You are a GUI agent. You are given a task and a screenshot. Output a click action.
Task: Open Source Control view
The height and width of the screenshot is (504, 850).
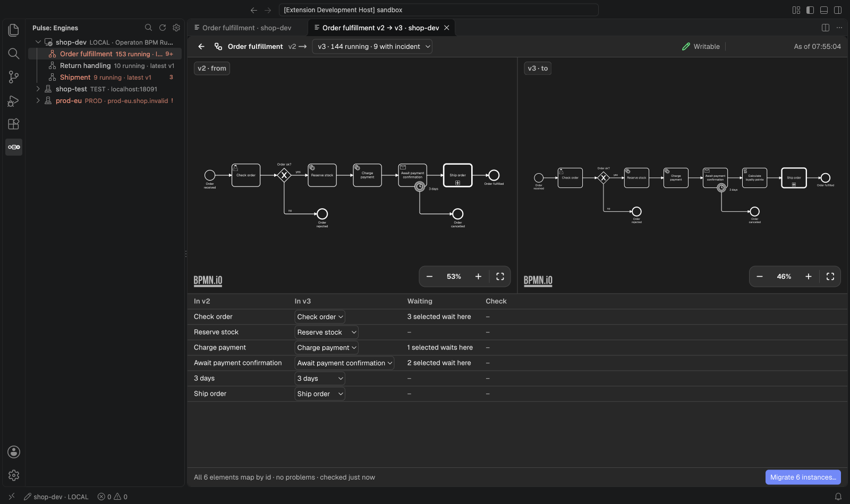tap(14, 77)
